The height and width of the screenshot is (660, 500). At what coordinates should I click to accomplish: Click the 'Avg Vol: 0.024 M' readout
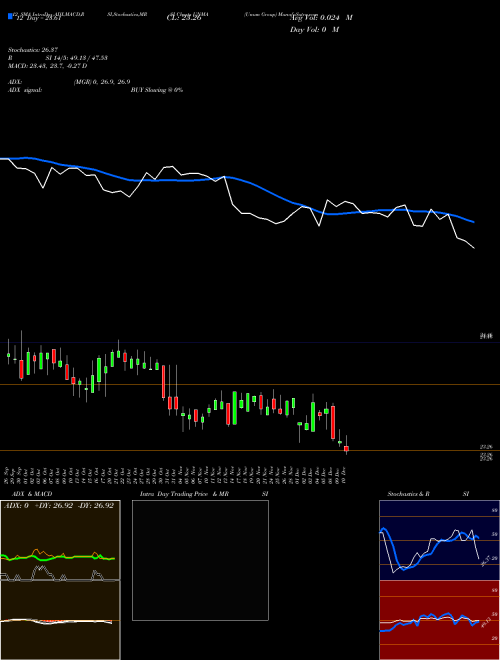pyautogui.click(x=321, y=18)
